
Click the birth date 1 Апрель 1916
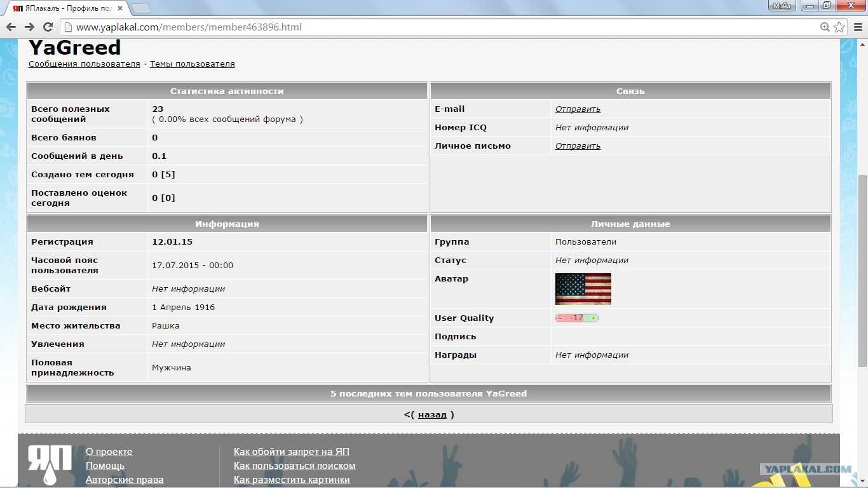pyautogui.click(x=184, y=307)
